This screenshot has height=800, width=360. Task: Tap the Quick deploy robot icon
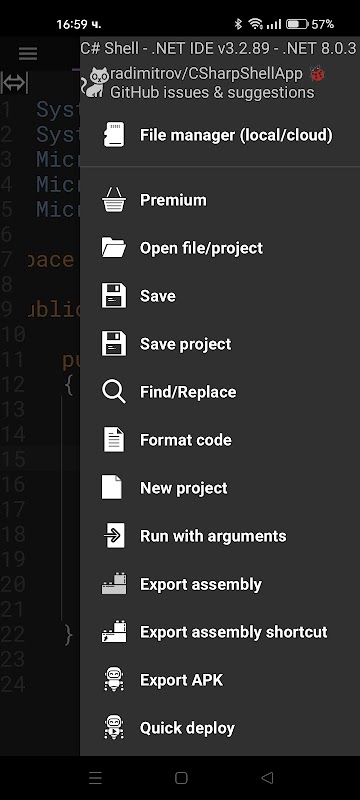(114, 728)
